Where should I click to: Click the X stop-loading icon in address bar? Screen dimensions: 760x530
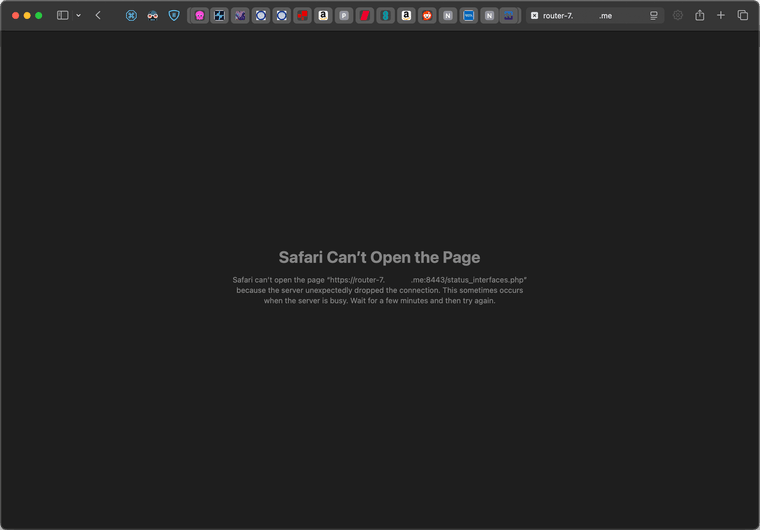534,16
